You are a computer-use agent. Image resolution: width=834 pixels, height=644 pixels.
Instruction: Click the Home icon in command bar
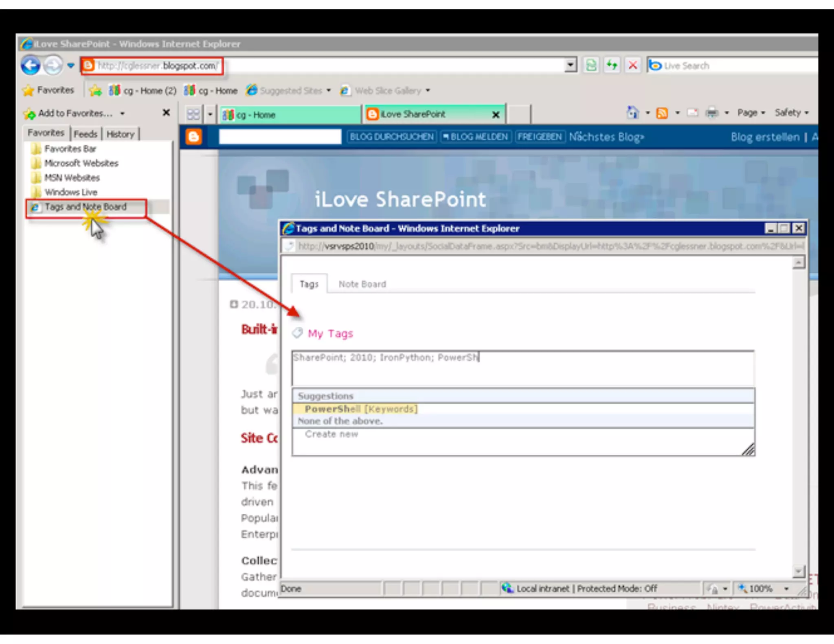pyautogui.click(x=632, y=112)
